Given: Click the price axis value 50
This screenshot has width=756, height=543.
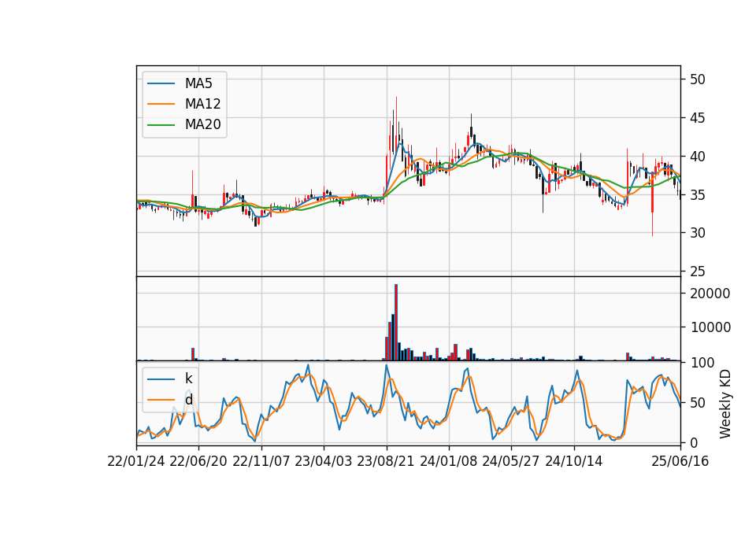Looking at the screenshot, I should (697, 80).
